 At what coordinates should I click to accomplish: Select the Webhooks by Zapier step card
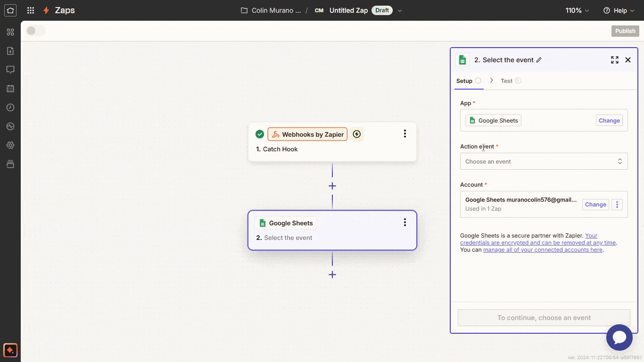tap(332, 142)
